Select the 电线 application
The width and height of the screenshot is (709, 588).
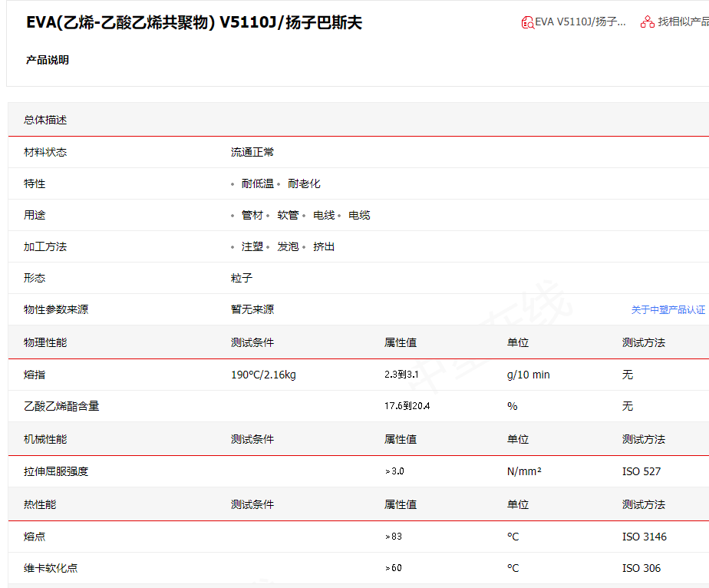pyautogui.click(x=324, y=215)
